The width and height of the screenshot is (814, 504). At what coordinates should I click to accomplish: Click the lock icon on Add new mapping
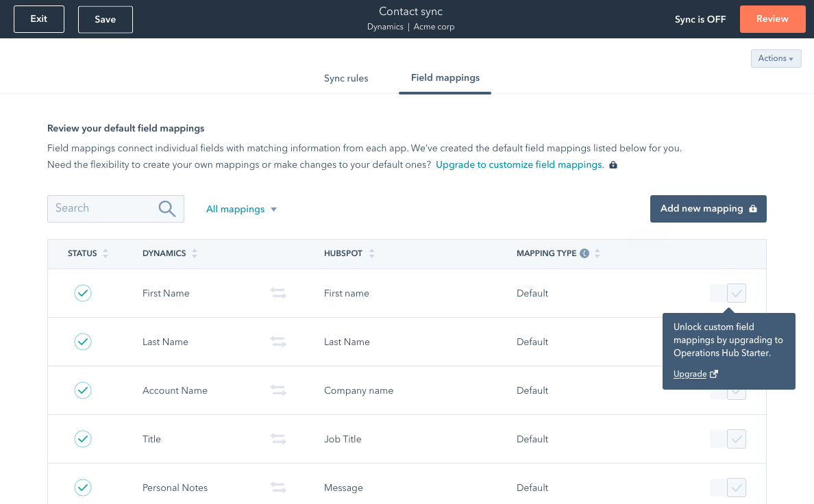pyautogui.click(x=752, y=208)
